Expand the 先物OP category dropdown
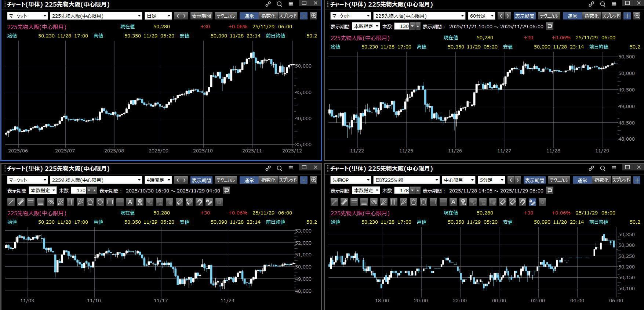Viewport: 644px width, 310px height. click(x=350, y=180)
